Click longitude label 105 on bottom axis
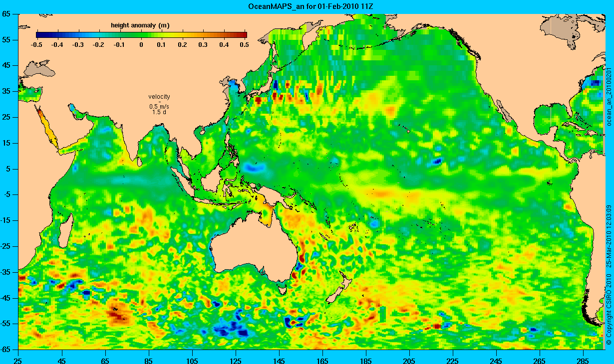614x364 pixels. pos(192,360)
